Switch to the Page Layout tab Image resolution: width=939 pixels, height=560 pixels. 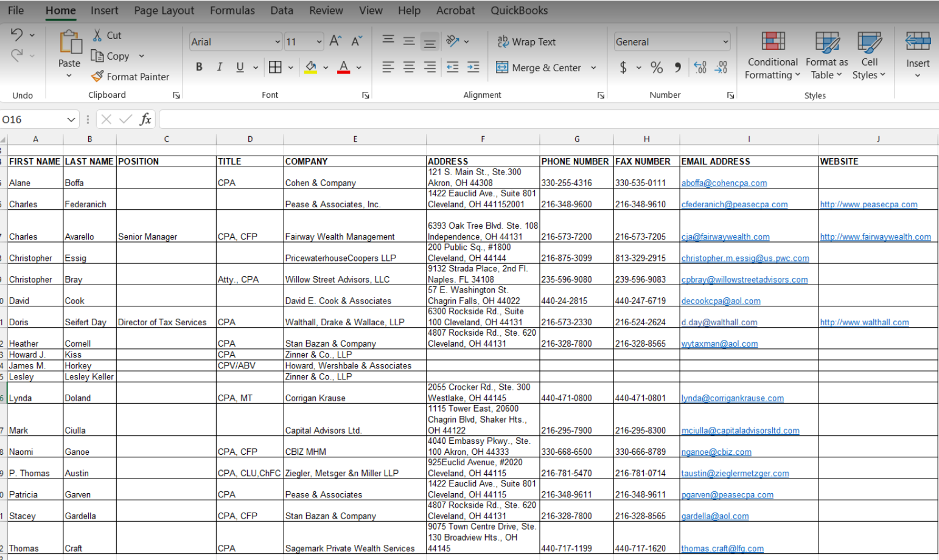164,10
